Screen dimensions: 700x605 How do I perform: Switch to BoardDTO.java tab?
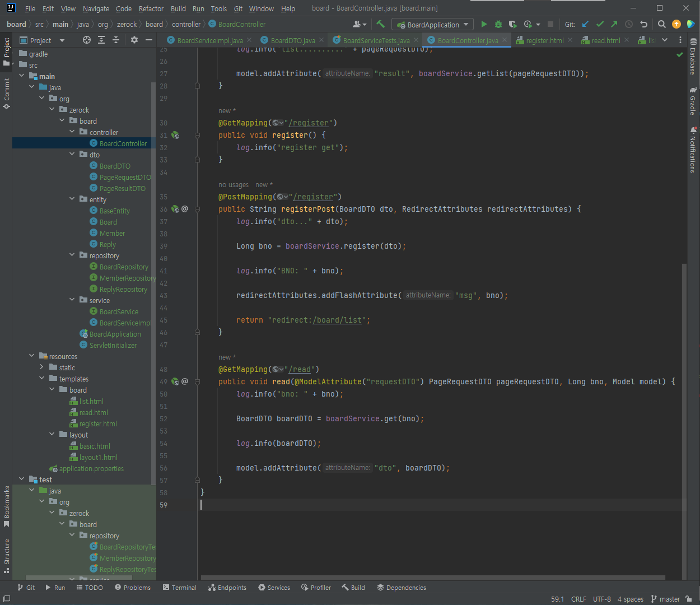pyautogui.click(x=293, y=40)
